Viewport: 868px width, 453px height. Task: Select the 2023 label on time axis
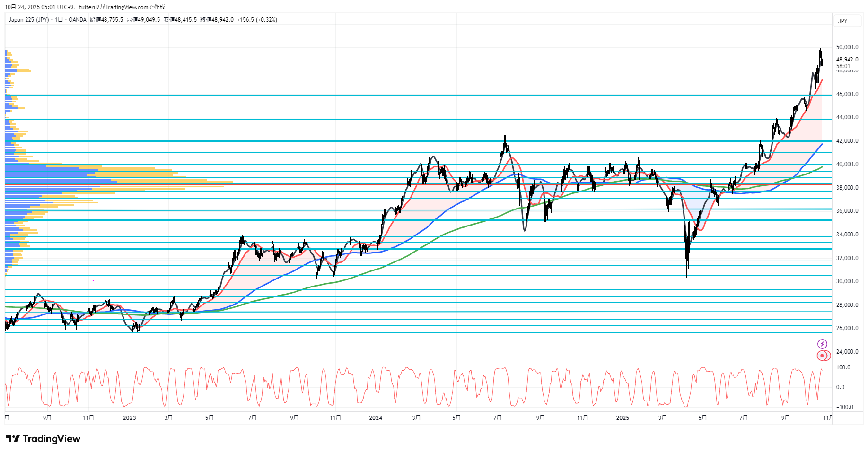(129, 418)
